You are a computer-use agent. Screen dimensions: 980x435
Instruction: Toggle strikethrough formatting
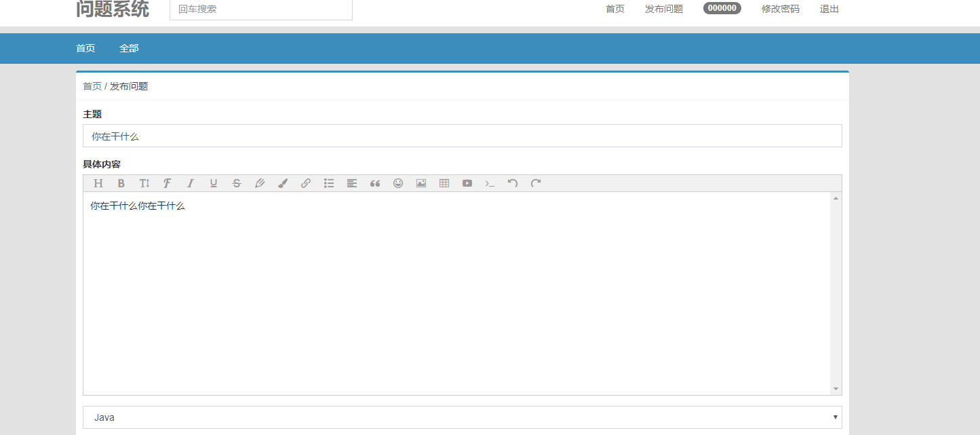tap(237, 183)
